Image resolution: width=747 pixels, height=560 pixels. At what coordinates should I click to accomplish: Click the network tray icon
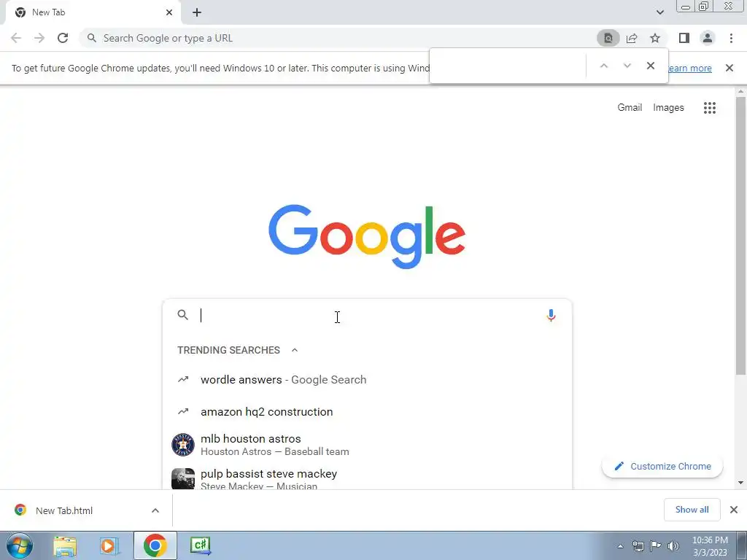click(x=638, y=546)
